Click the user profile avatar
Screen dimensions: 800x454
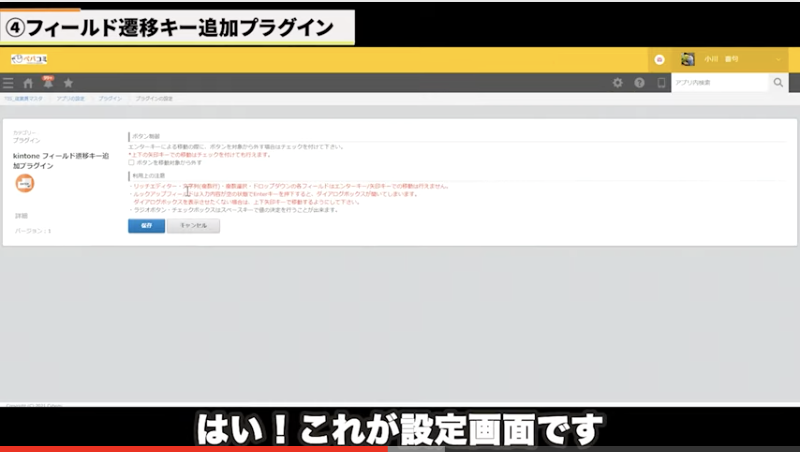coord(688,59)
